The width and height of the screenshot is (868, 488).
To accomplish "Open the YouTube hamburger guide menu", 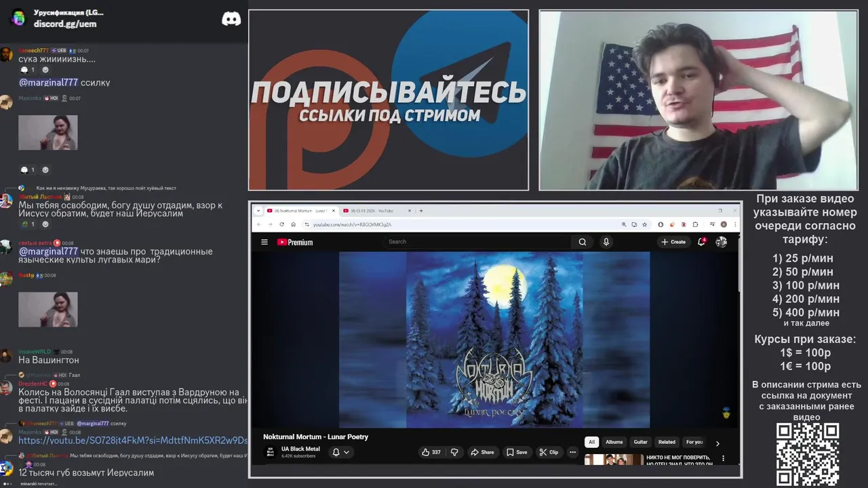I will pyautogui.click(x=264, y=242).
